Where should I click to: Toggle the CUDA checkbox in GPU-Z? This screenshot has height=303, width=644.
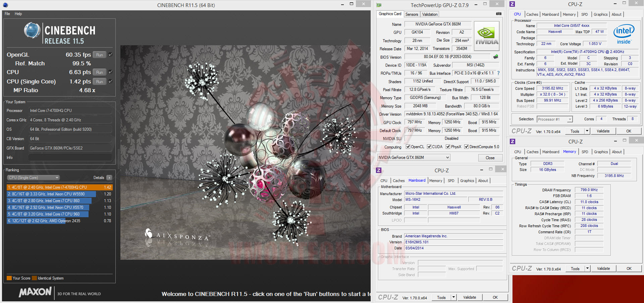429,147
